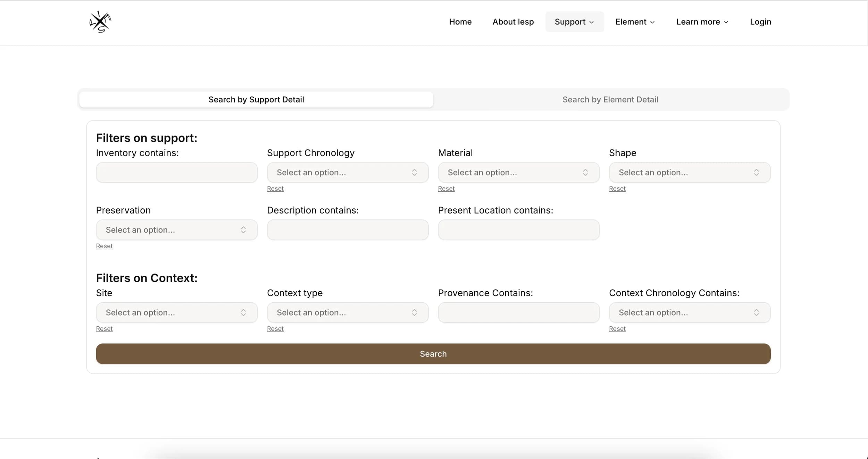This screenshot has width=868, height=459.
Task: Open the Learn more dropdown menu
Action: click(x=702, y=22)
